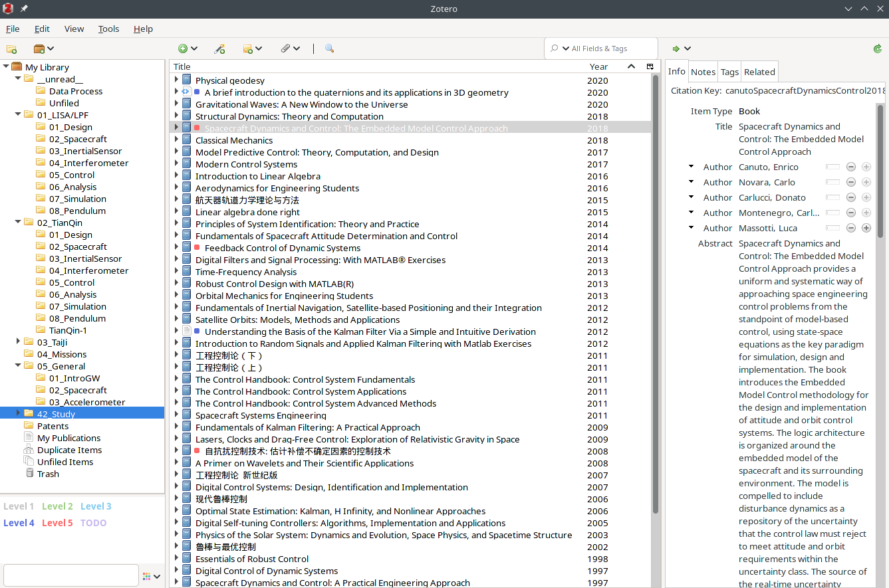
Task: Collapse the 02_TianQin collection
Action: click(18, 223)
